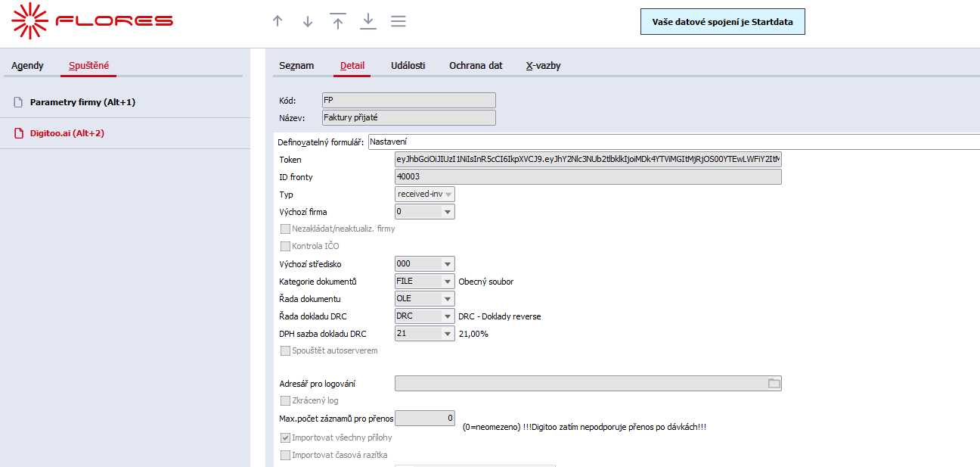Click the Flores logo
Screen dimensions: 980x467
pyautogui.click(x=93, y=20)
